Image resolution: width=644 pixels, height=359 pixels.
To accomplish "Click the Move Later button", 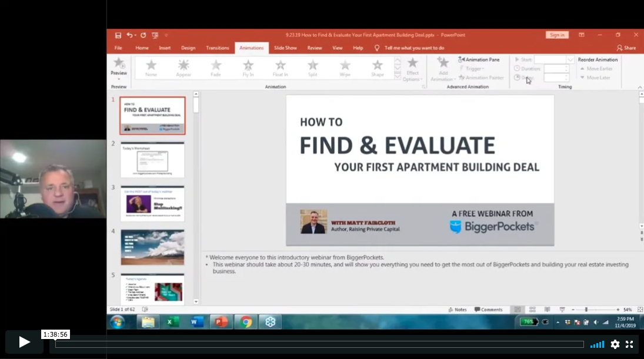I will click(595, 78).
